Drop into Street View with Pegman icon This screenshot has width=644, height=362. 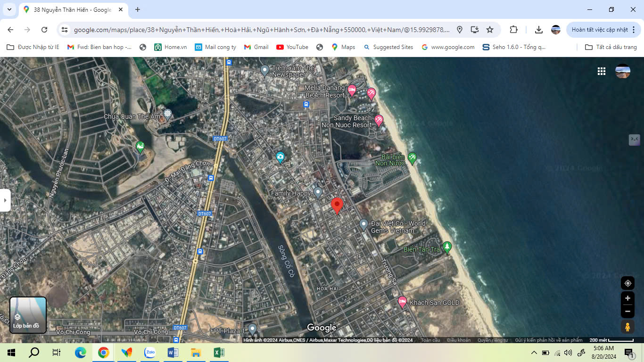[x=627, y=327]
